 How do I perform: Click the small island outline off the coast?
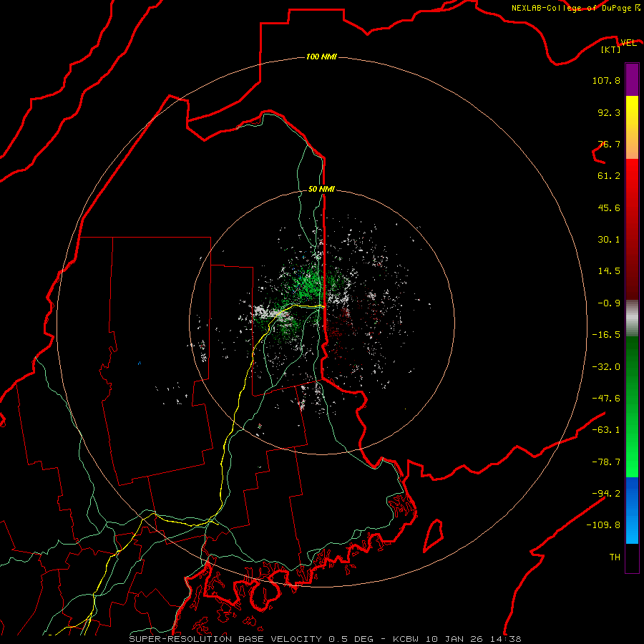click(434, 535)
